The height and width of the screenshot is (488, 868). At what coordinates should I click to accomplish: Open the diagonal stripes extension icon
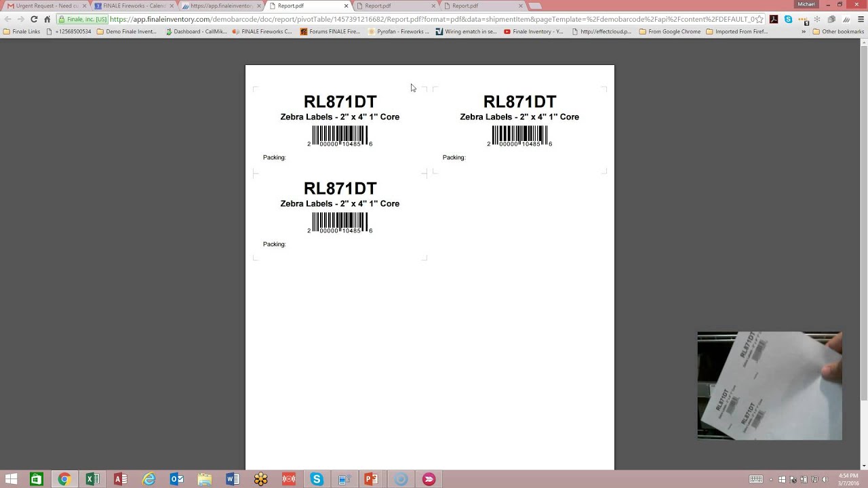click(846, 19)
